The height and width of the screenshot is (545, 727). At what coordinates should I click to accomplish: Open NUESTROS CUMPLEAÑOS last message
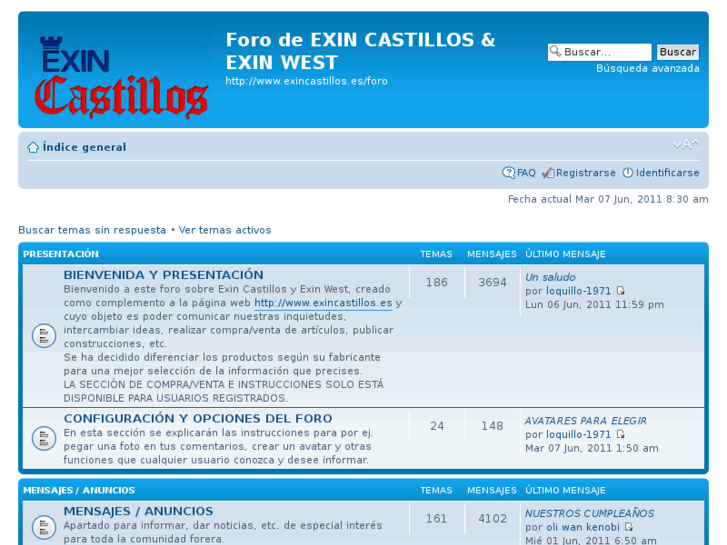coord(589,514)
